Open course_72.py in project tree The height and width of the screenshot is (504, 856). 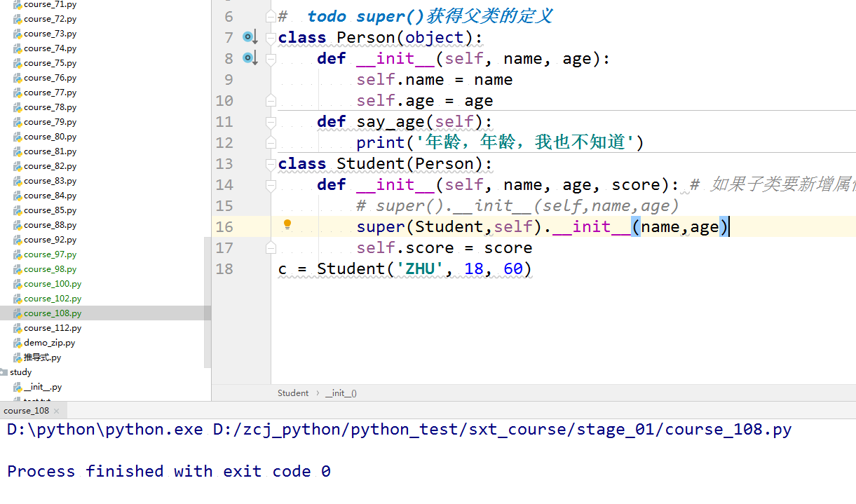(50, 19)
